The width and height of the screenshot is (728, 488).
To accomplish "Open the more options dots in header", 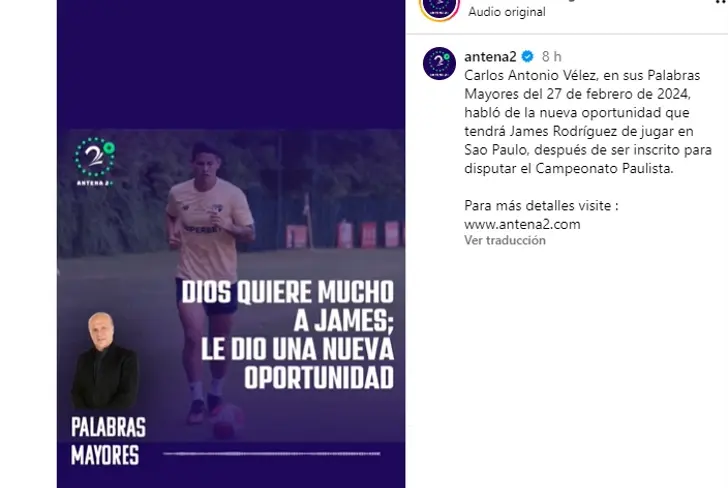I will click(722, 2).
